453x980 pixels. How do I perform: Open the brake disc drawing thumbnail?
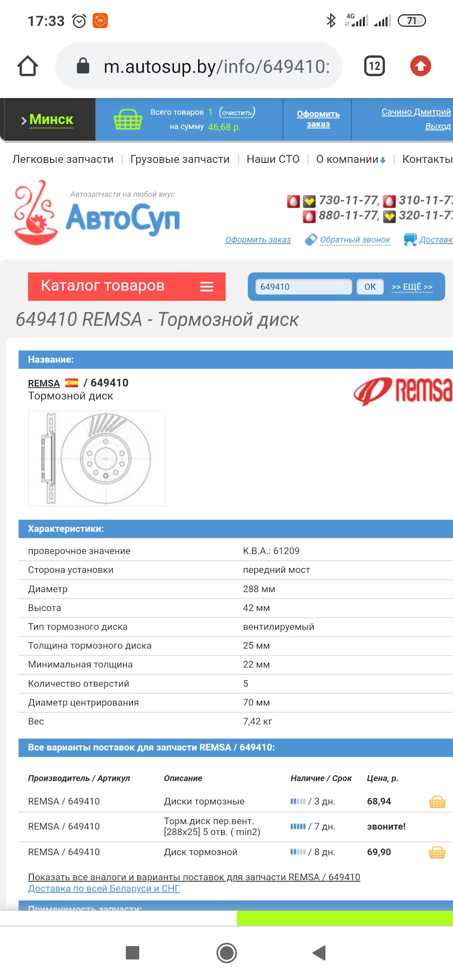[97, 458]
